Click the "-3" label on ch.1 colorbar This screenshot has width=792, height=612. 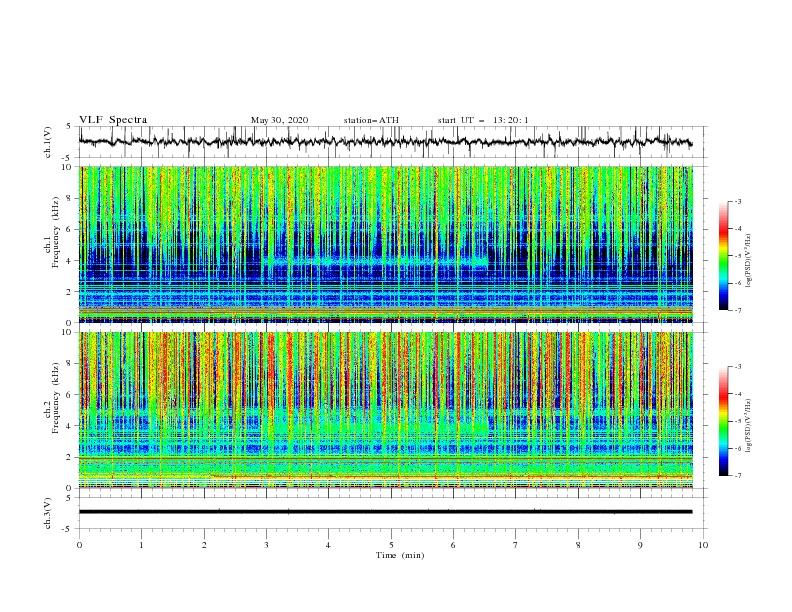pos(737,201)
